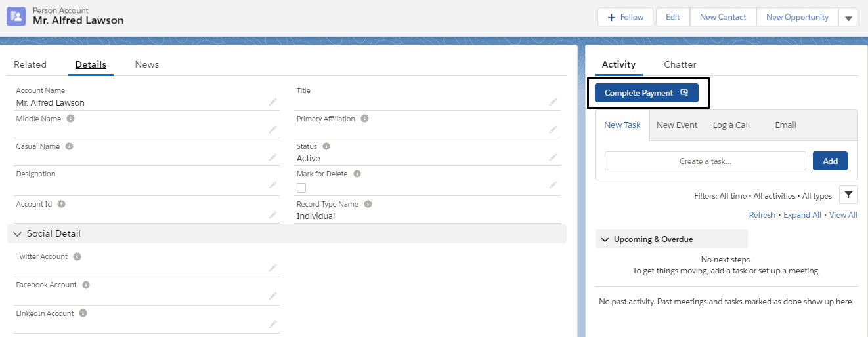Screen dimensions: 868x337
Task: Click into the Create a task field
Action: (x=705, y=161)
